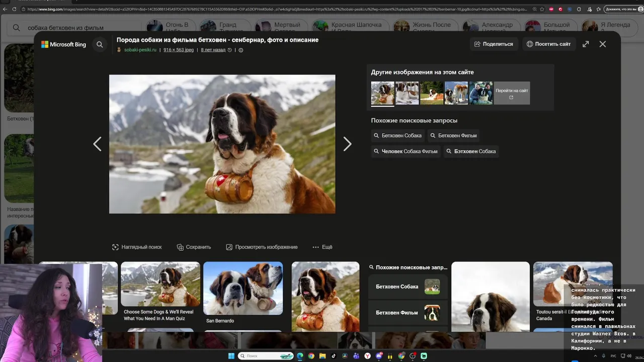The height and width of the screenshot is (362, 644).
Task: Search related query Бэтховен Собака
Action: pyautogui.click(x=471, y=151)
